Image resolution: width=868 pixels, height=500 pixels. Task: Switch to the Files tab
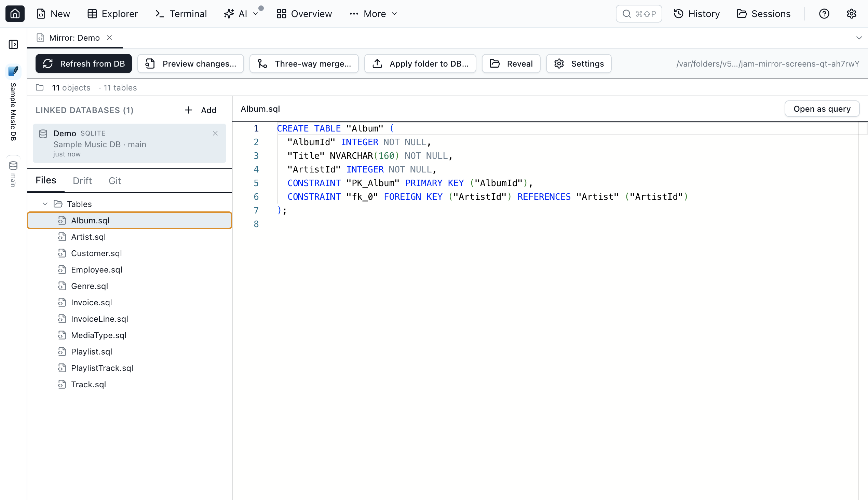pos(46,180)
